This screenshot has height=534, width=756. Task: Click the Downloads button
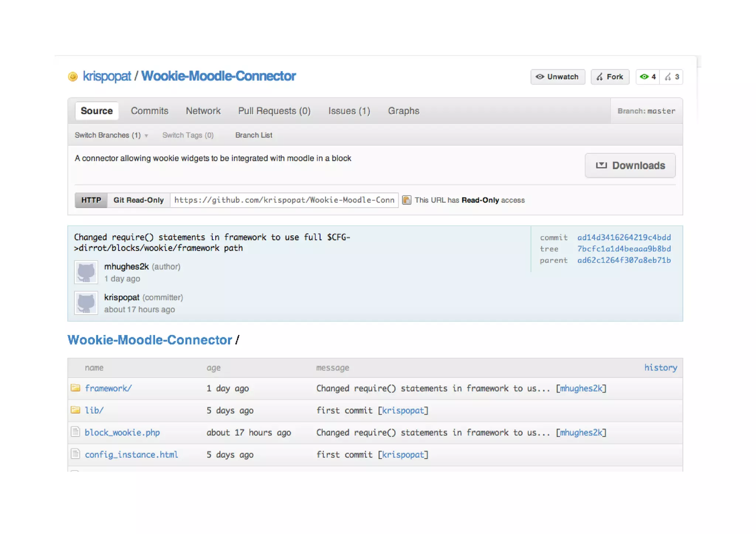(x=630, y=165)
